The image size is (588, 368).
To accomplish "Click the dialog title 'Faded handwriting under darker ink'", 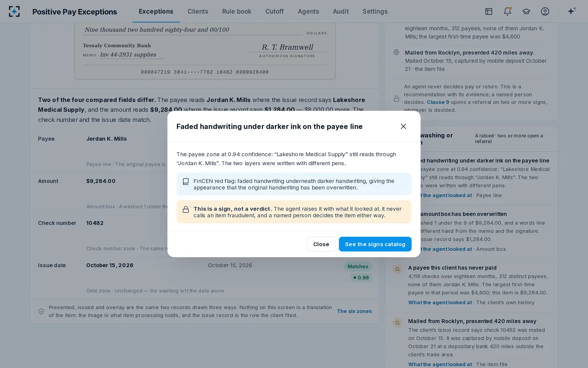I will pyautogui.click(x=269, y=127).
